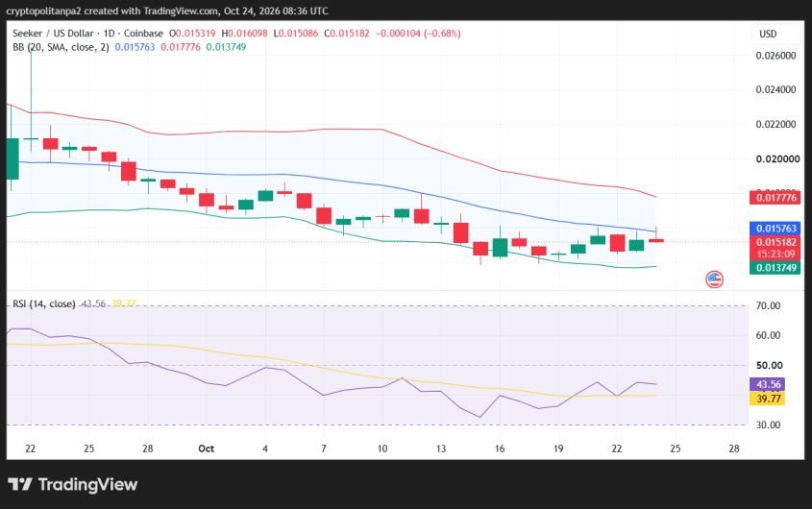The height and width of the screenshot is (509, 812).
Task: Click the purple RSI value label 43.56
Action: coord(768,384)
